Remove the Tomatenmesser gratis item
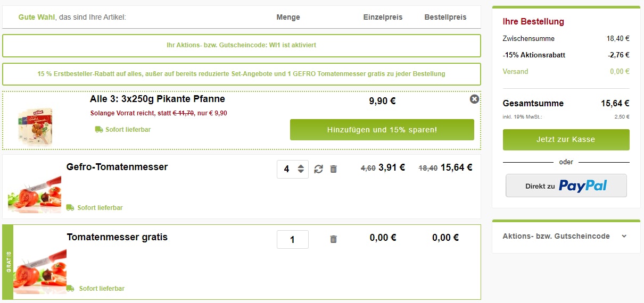This screenshot has width=644, height=303. coord(334,239)
